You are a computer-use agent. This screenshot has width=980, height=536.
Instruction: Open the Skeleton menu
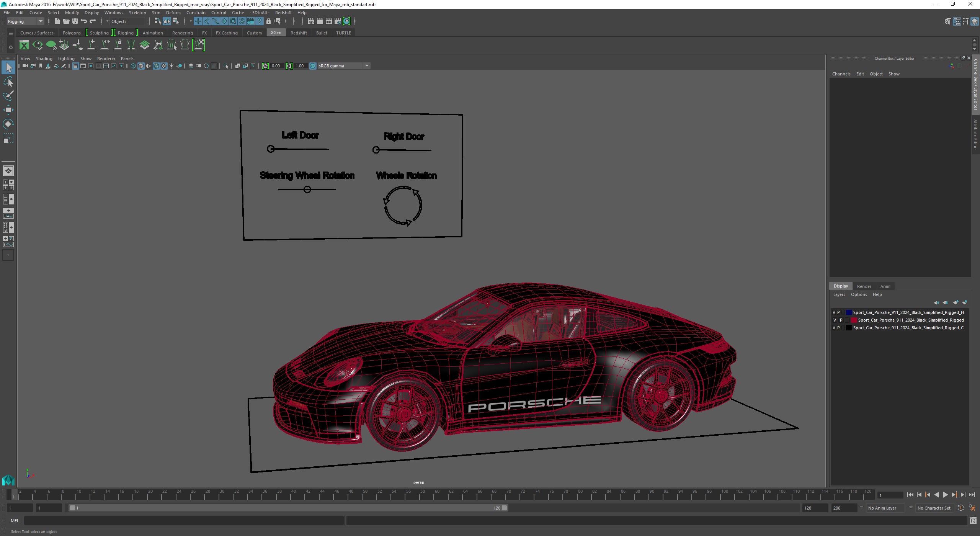tap(137, 13)
